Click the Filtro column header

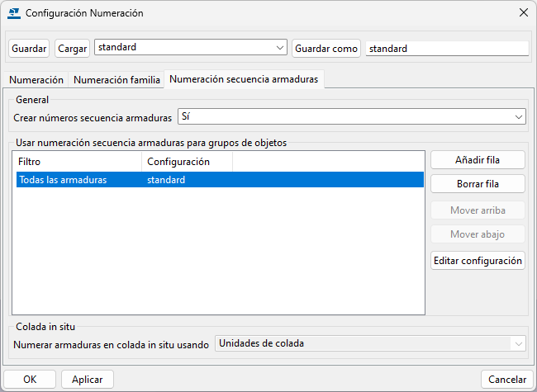tap(78, 162)
